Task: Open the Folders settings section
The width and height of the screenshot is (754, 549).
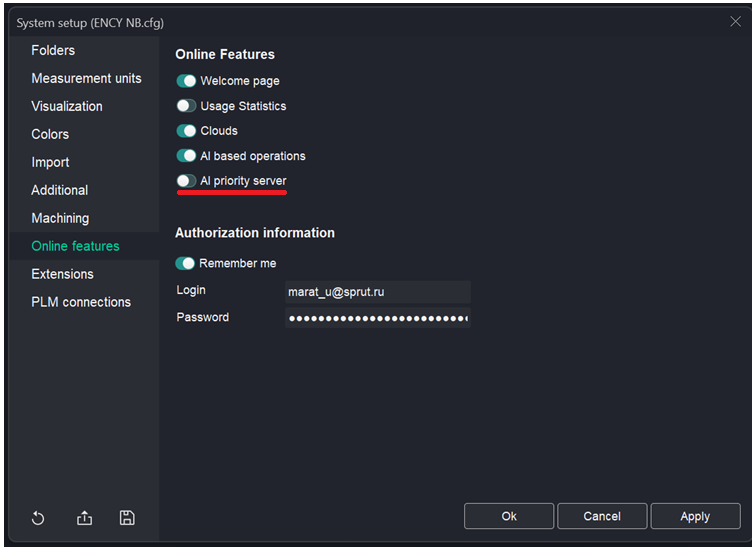Action: click(53, 50)
